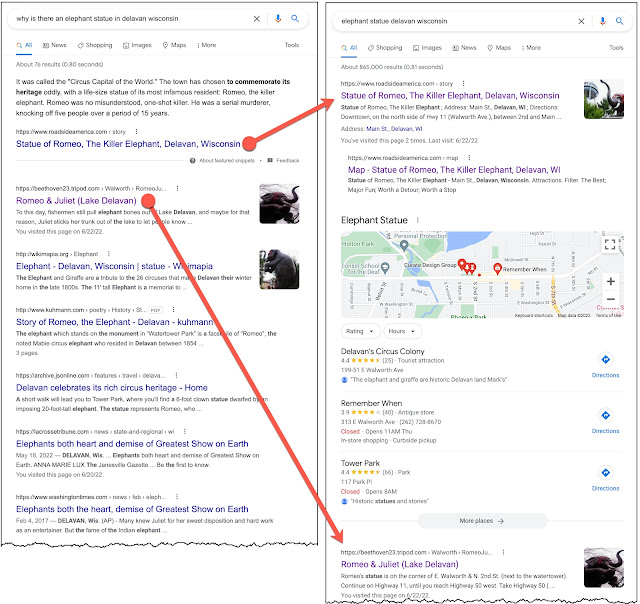Open Elephant - Delavan, Wisconsin Wikimapia result
Viewport: 640px width, 604px height.
point(114,266)
